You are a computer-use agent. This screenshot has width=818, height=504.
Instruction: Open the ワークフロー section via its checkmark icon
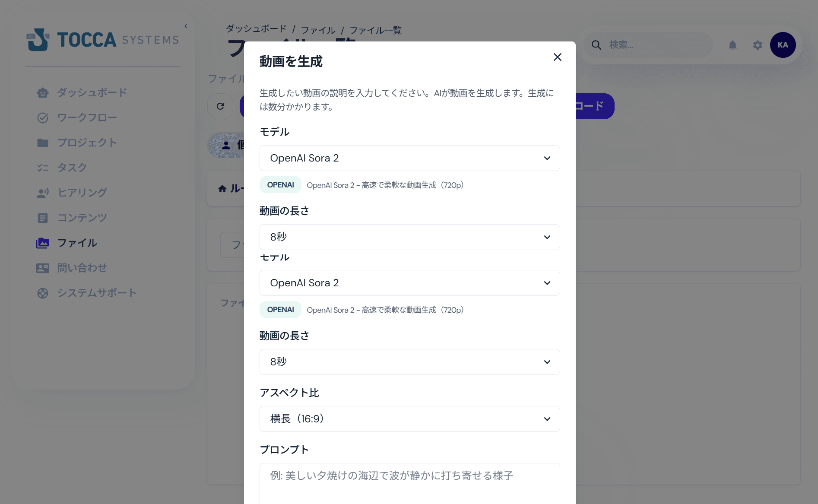tap(43, 117)
